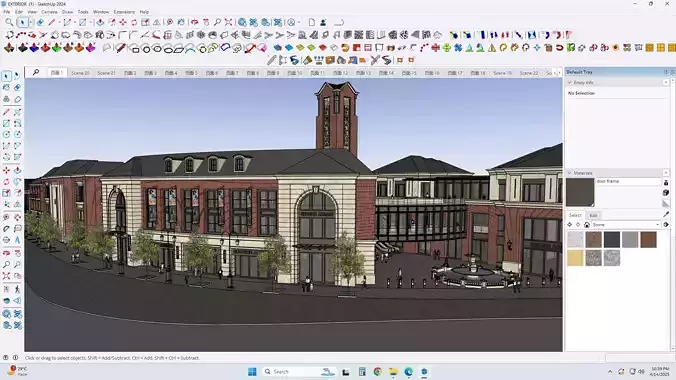
Task: Show more scene tabs via overflow arrow
Action: click(x=560, y=73)
